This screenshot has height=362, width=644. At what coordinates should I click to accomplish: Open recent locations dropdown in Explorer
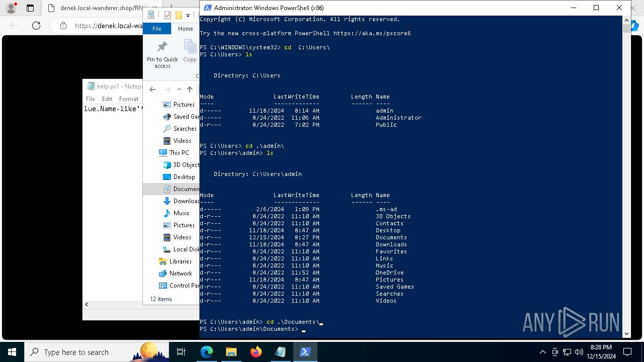(179, 89)
